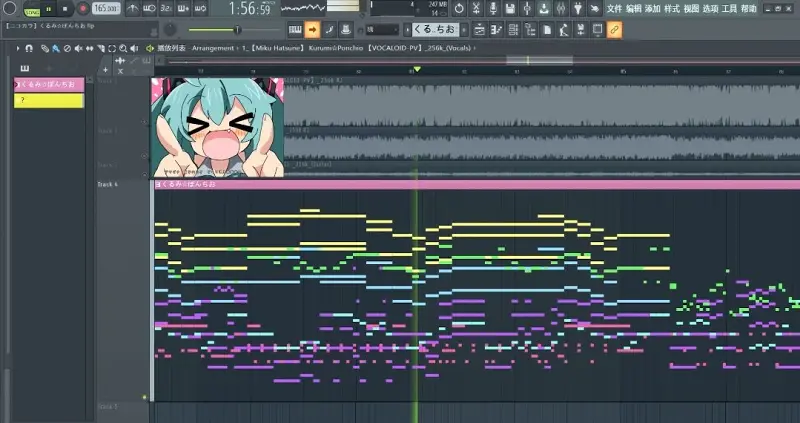Go to previous pattern with left arrow
This screenshot has width=800, height=423.
[x=407, y=30]
